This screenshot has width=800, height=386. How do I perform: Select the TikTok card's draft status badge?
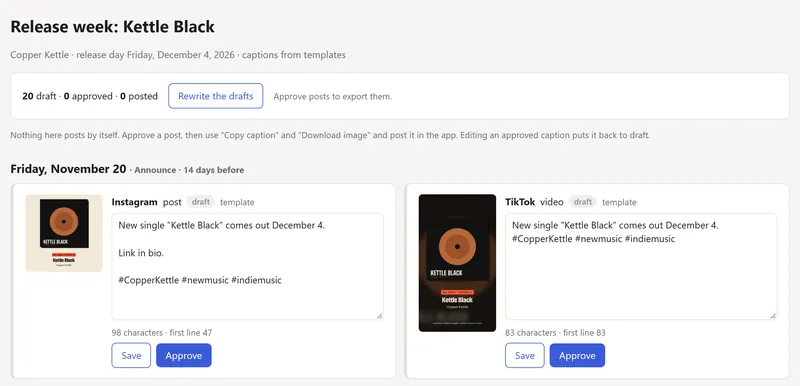point(583,202)
